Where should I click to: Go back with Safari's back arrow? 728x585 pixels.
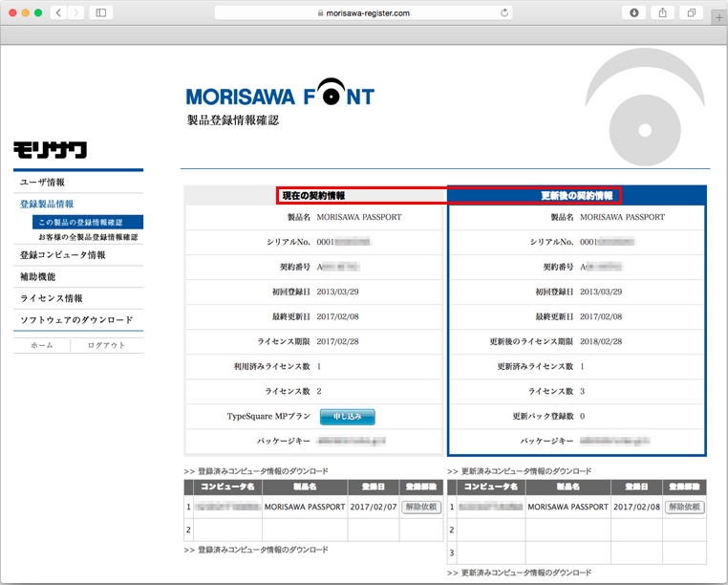58,12
